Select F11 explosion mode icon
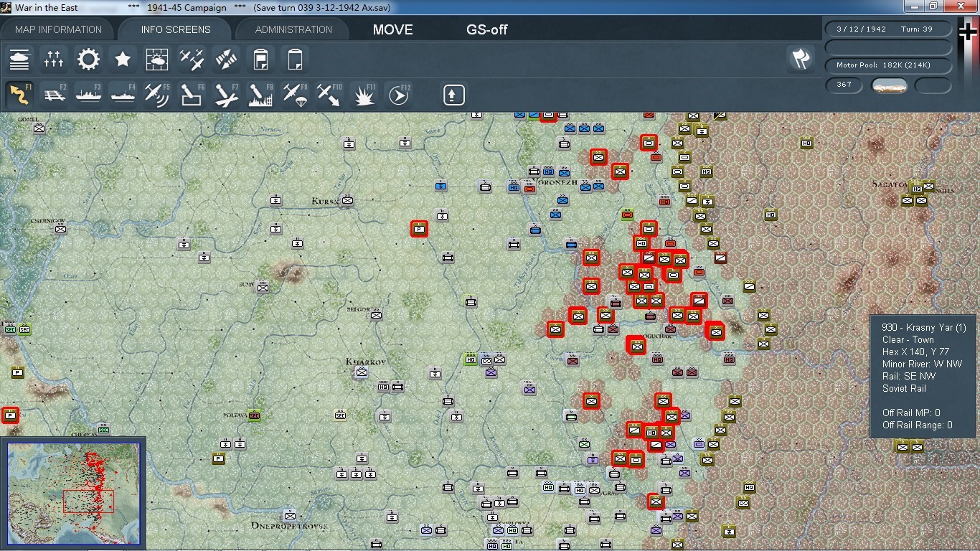980x551 pixels. coord(364,95)
